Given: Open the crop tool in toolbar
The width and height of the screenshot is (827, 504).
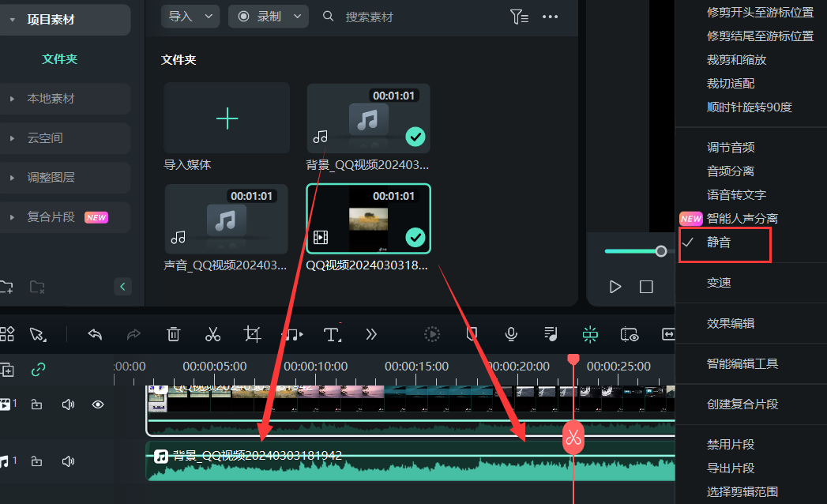Looking at the screenshot, I should point(252,334).
